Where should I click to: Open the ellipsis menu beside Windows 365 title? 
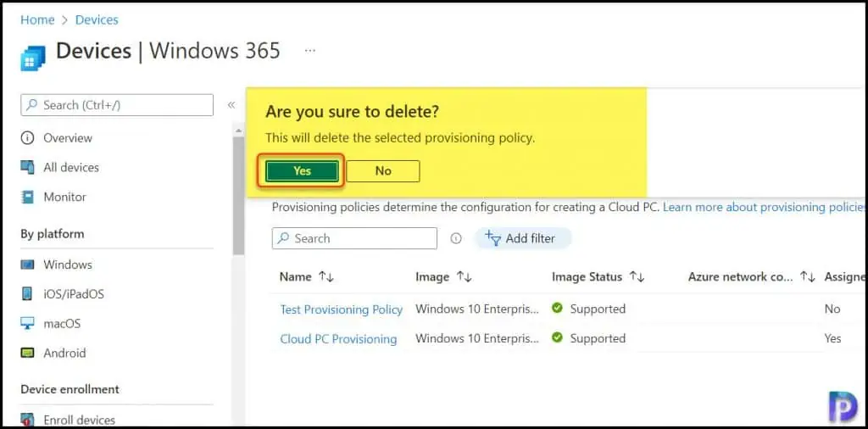[x=310, y=50]
